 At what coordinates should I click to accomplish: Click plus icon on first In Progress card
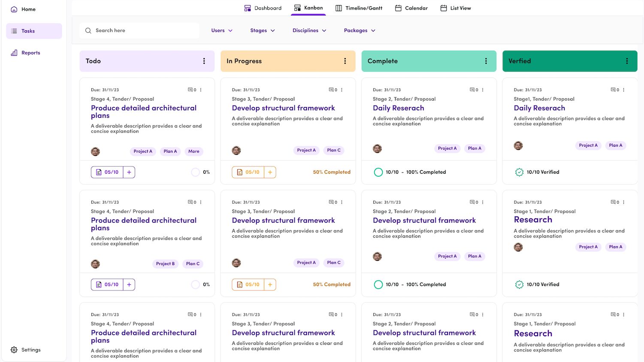coord(270,172)
